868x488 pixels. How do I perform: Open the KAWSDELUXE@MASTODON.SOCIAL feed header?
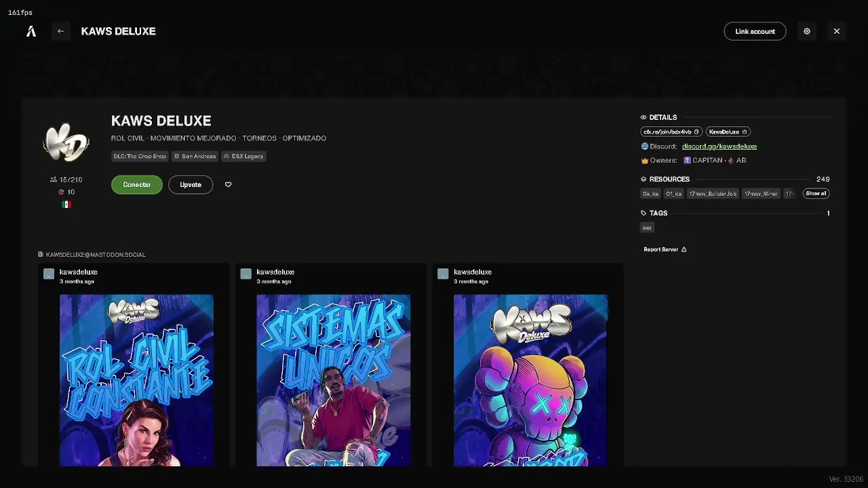(96, 255)
